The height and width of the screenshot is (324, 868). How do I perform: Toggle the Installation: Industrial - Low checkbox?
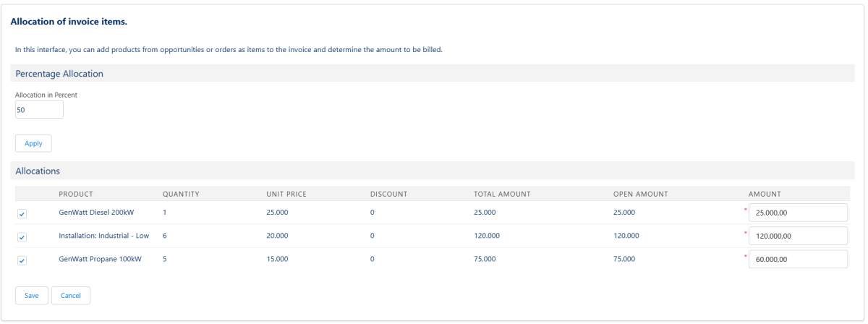pos(22,237)
